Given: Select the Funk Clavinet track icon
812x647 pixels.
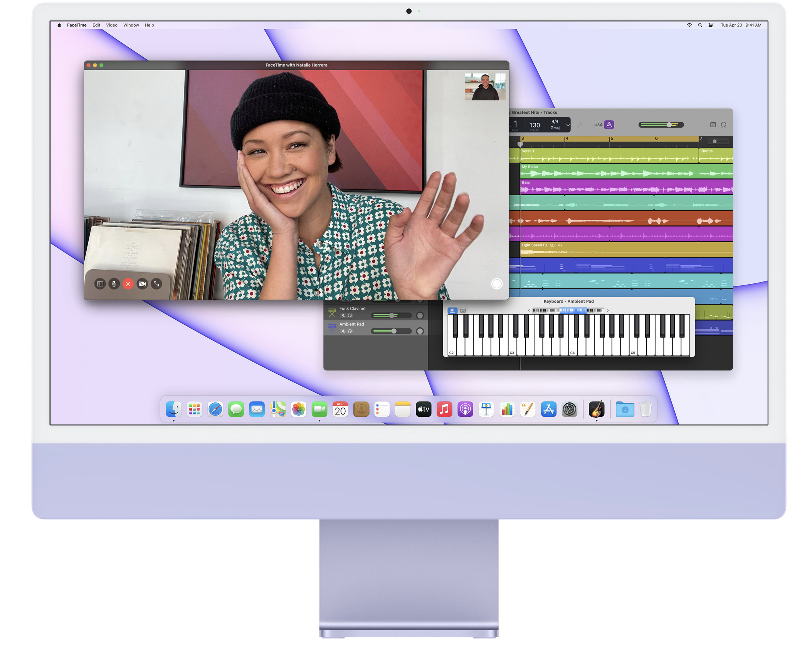Looking at the screenshot, I should (x=331, y=312).
